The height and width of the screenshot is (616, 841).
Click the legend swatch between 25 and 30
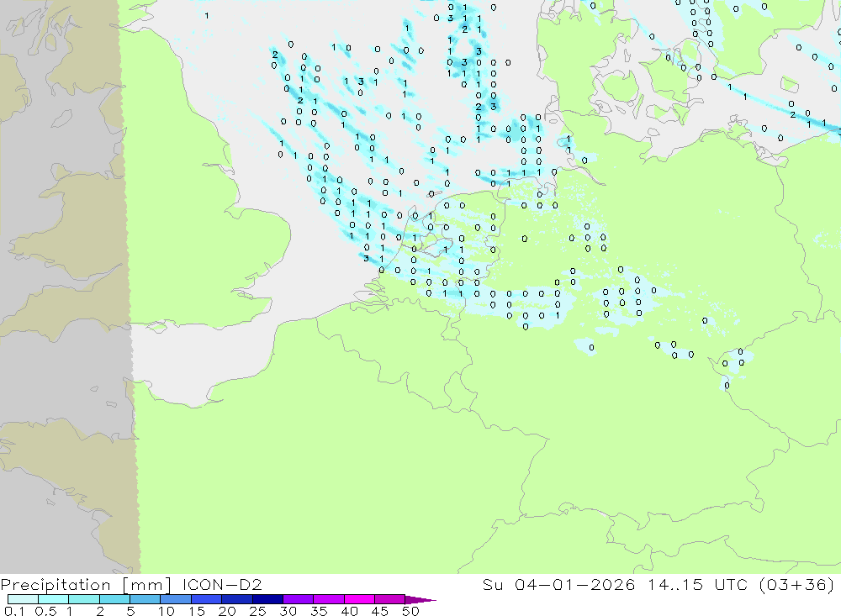[x=267, y=599]
